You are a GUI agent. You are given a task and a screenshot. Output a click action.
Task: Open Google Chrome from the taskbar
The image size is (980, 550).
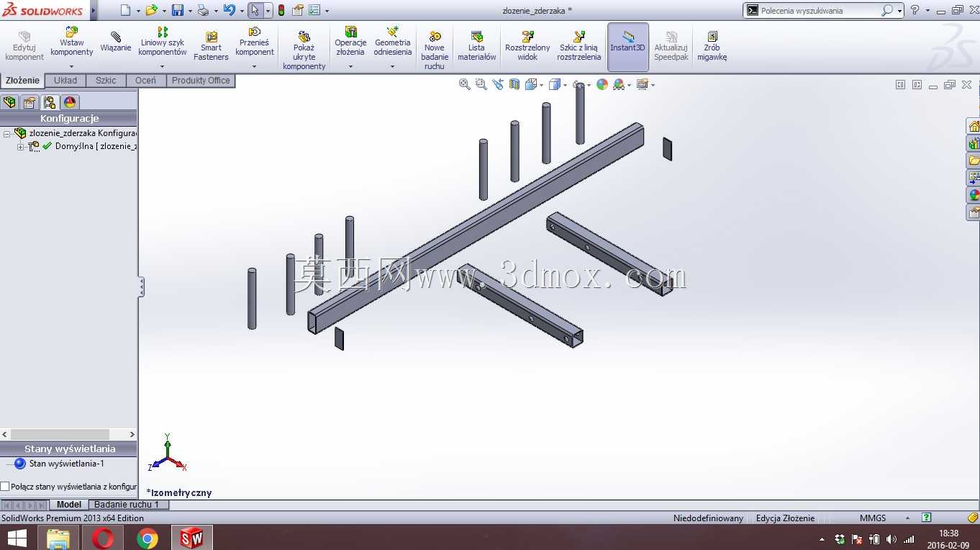(147, 538)
